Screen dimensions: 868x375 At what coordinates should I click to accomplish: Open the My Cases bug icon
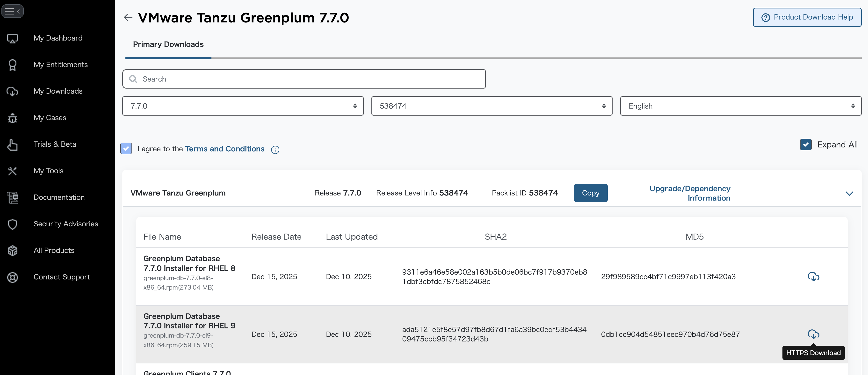[x=13, y=118]
